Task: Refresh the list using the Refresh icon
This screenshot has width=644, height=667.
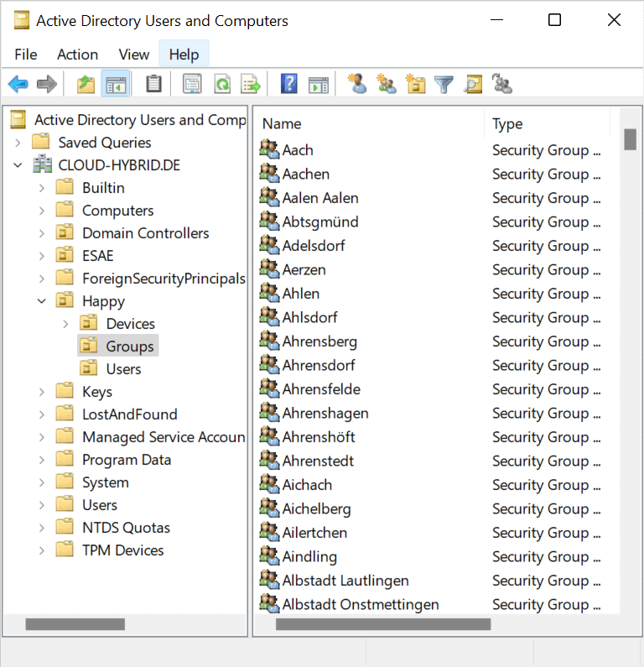Action: pyautogui.click(x=221, y=84)
